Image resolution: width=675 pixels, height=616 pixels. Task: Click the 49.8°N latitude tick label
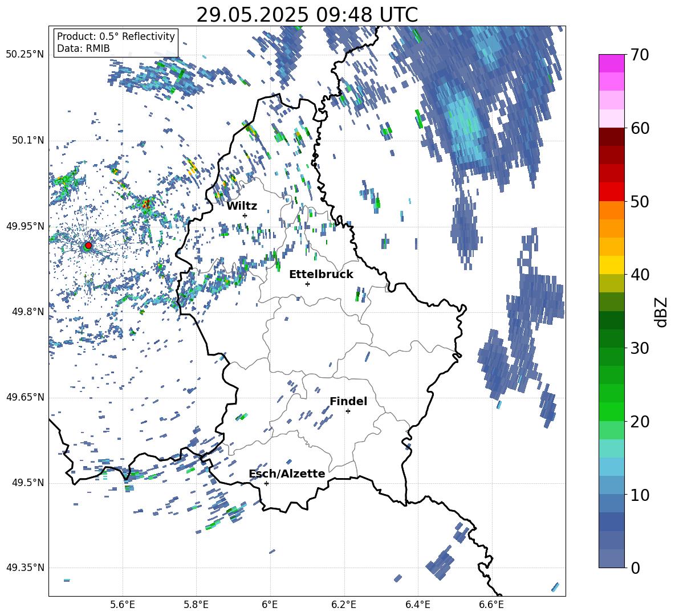coord(27,312)
